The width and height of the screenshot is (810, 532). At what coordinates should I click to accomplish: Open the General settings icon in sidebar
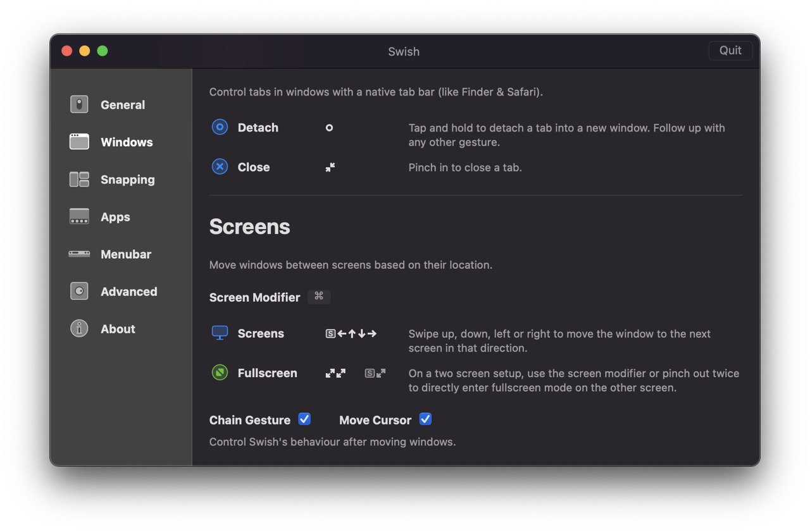tap(79, 104)
